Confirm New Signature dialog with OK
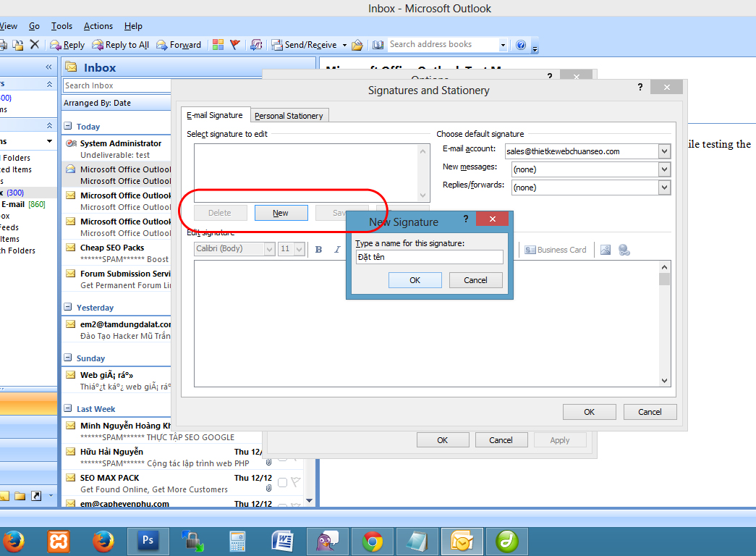The height and width of the screenshot is (556, 756). pyautogui.click(x=415, y=280)
